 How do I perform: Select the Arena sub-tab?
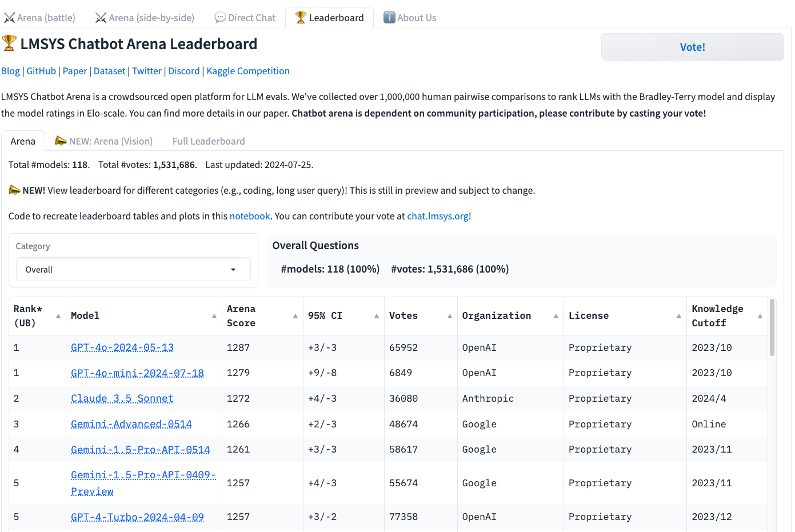(23, 141)
